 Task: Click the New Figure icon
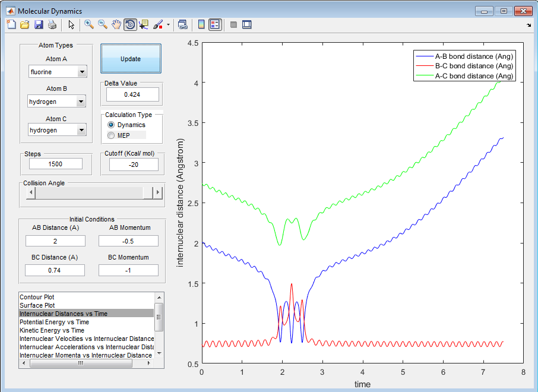pos(11,24)
